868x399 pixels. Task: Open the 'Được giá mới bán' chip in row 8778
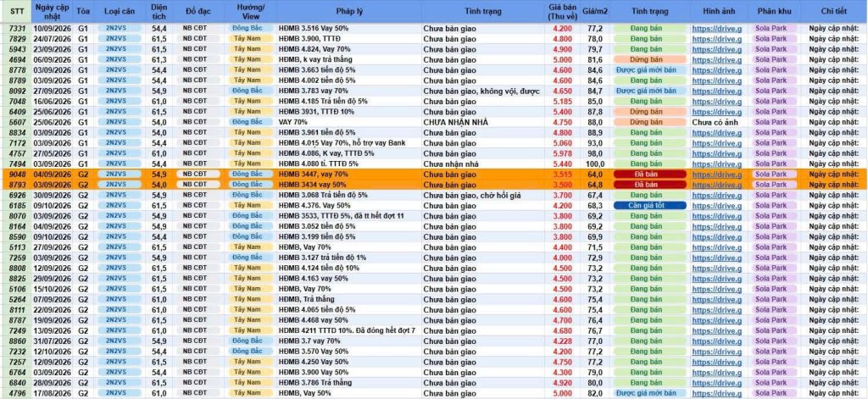[x=649, y=69]
